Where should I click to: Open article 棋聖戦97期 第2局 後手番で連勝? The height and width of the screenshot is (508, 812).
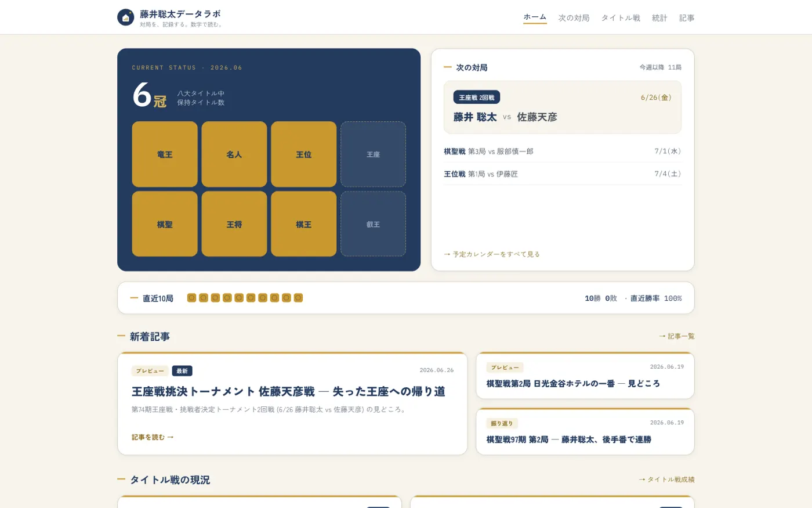tap(585, 431)
